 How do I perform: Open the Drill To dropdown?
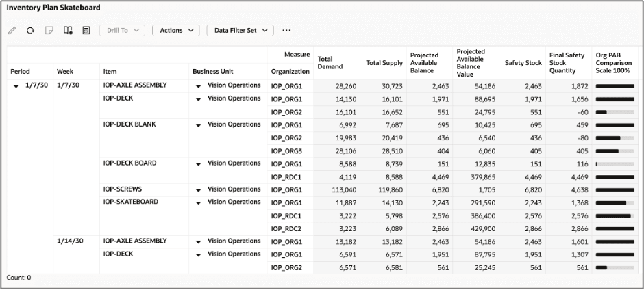tap(122, 30)
